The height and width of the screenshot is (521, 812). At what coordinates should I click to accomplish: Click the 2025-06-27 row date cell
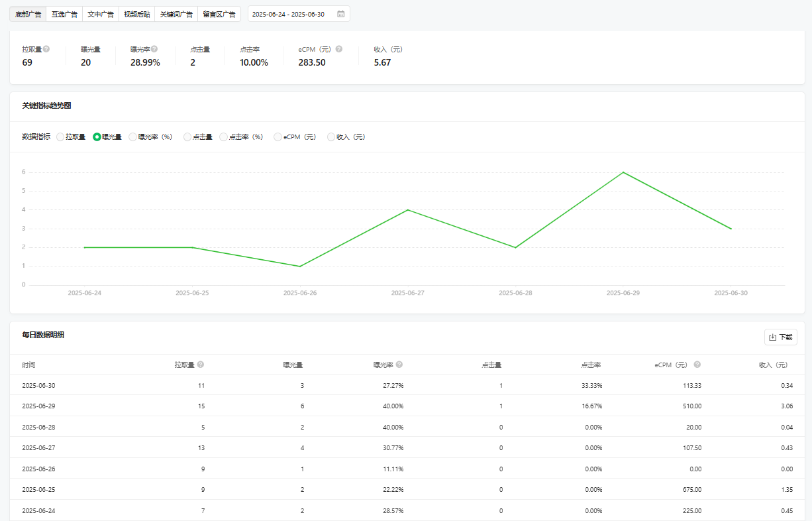tap(38, 447)
